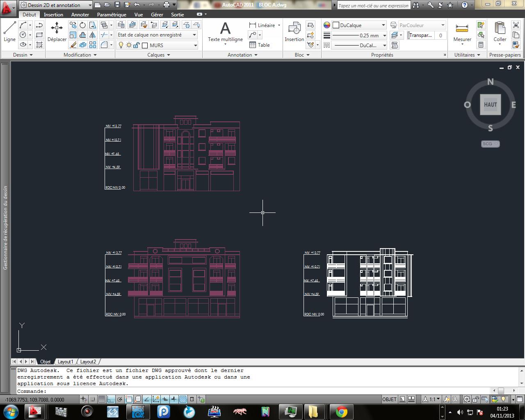Click the OBJET model space button
This screenshot has width=525, height=420.
click(389, 399)
